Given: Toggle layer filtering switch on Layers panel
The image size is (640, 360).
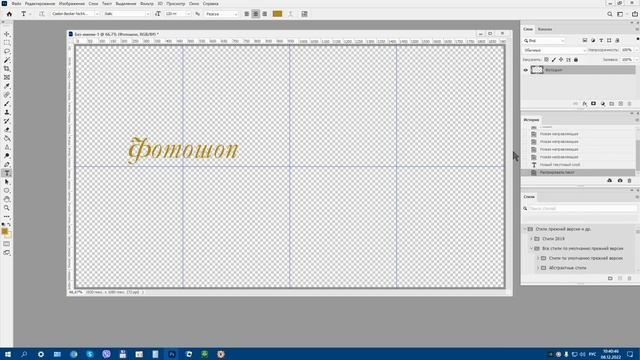Looking at the screenshot, I should pos(638,39).
